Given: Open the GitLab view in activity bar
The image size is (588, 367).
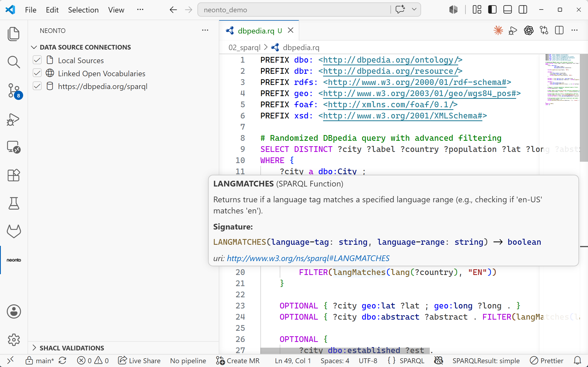Looking at the screenshot, I should 14,231.
